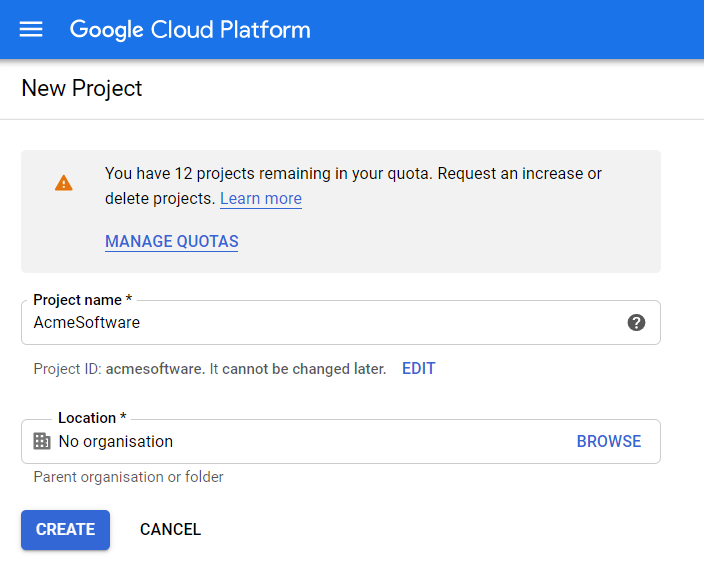The image size is (704, 577).
Task: Click the Project name help question-mark icon
Action: tap(636, 322)
